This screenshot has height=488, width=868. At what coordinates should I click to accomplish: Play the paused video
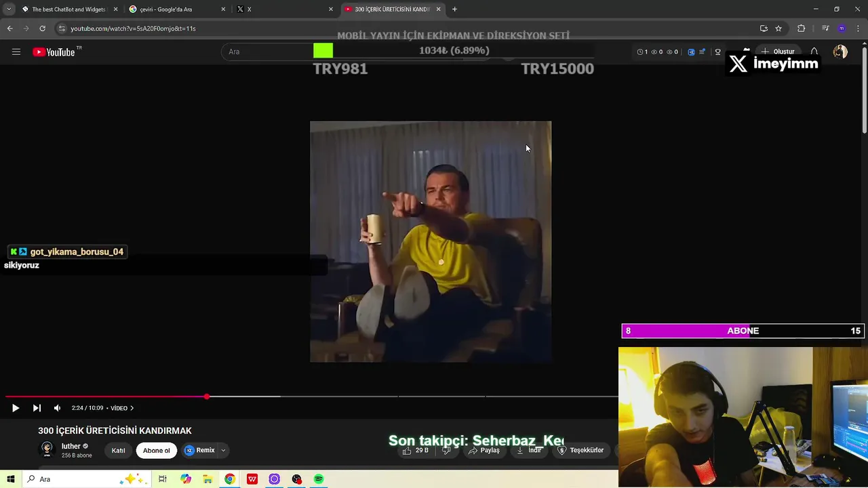click(x=16, y=408)
